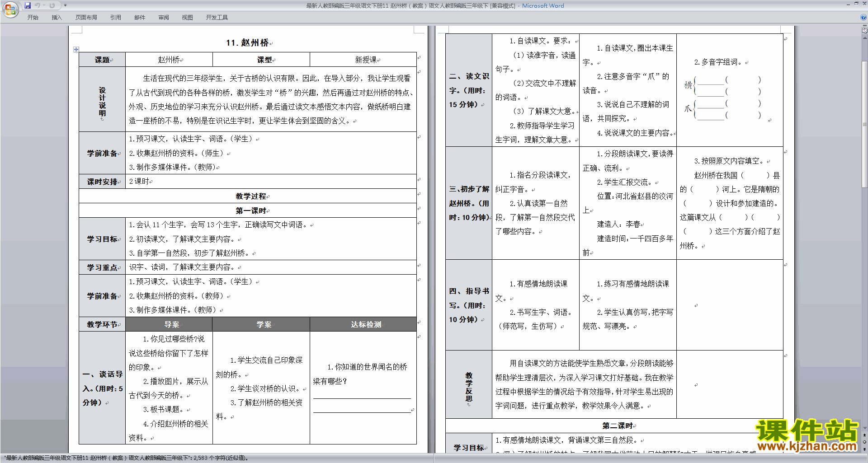This screenshot has width=868, height=463.
Task: Click the 学案 column header
Action: point(261,324)
